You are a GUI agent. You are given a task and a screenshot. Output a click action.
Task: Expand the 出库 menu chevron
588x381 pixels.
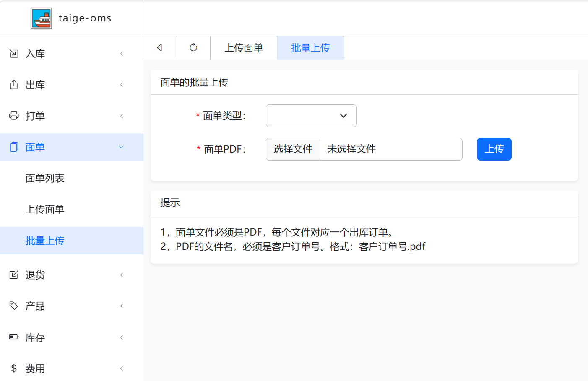(x=122, y=85)
